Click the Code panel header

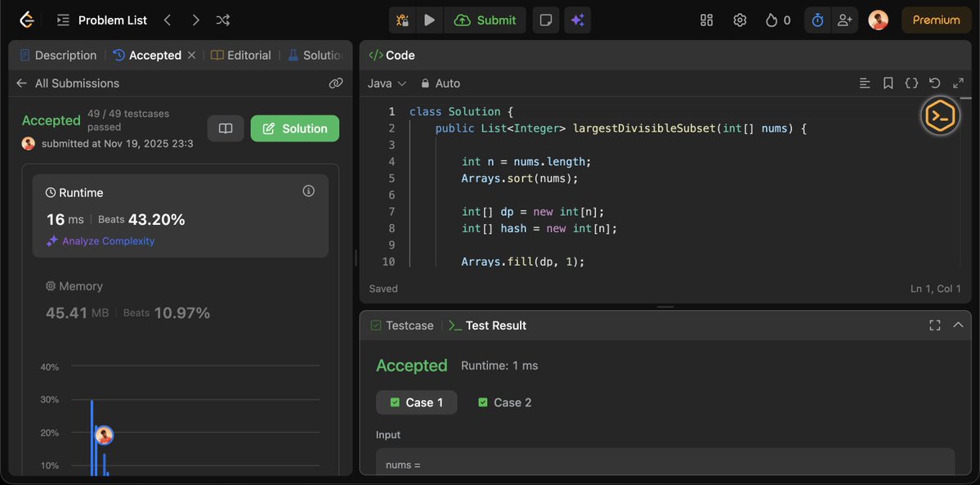pyautogui.click(x=392, y=55)
